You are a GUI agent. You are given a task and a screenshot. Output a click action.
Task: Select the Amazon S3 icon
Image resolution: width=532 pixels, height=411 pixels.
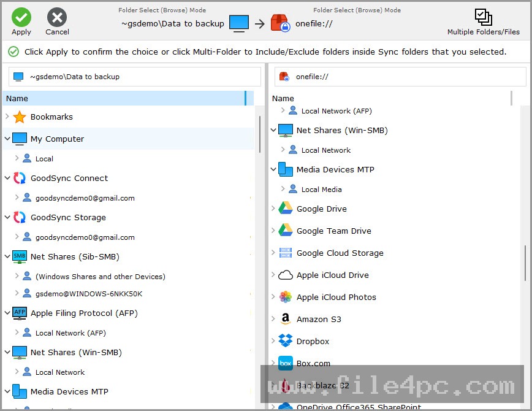286,319
